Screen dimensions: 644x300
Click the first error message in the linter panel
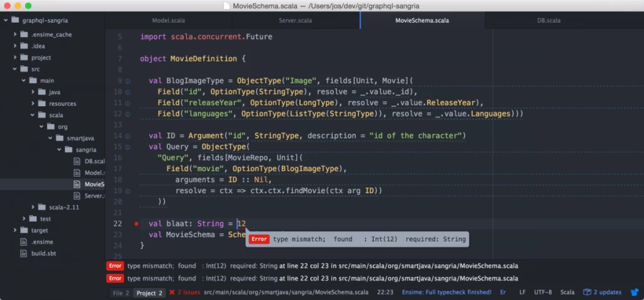click(x=323, y=266)
